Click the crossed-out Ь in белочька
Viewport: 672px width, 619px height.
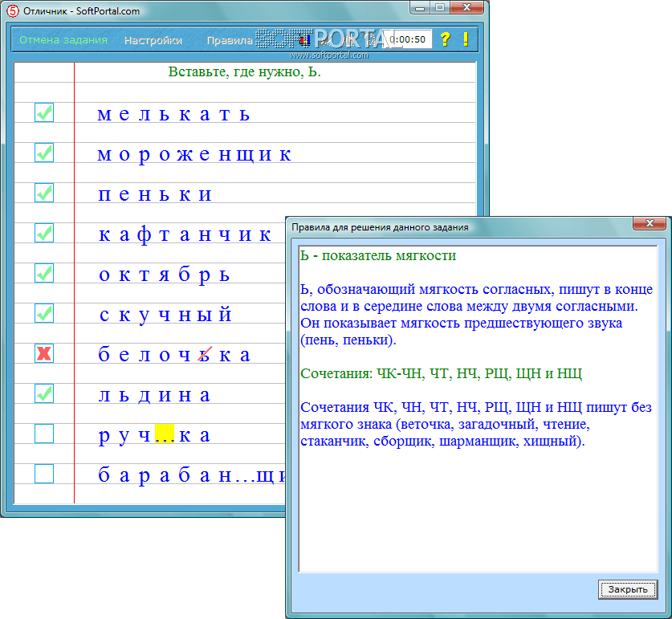(205, 354)
